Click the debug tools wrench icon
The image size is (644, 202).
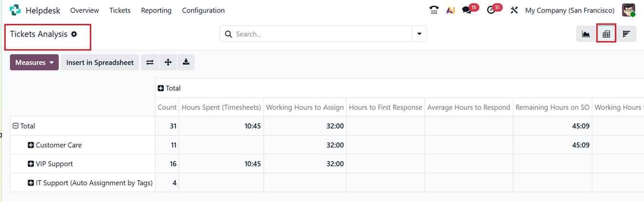tap(514, 10)
